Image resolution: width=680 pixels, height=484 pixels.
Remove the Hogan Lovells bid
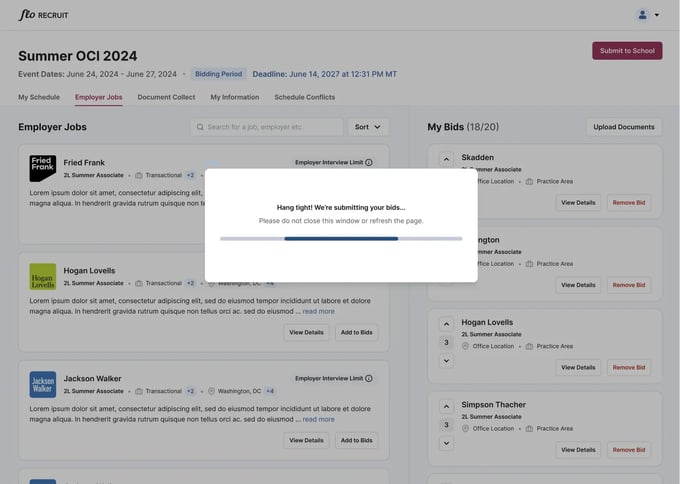(x=629, y=367)
